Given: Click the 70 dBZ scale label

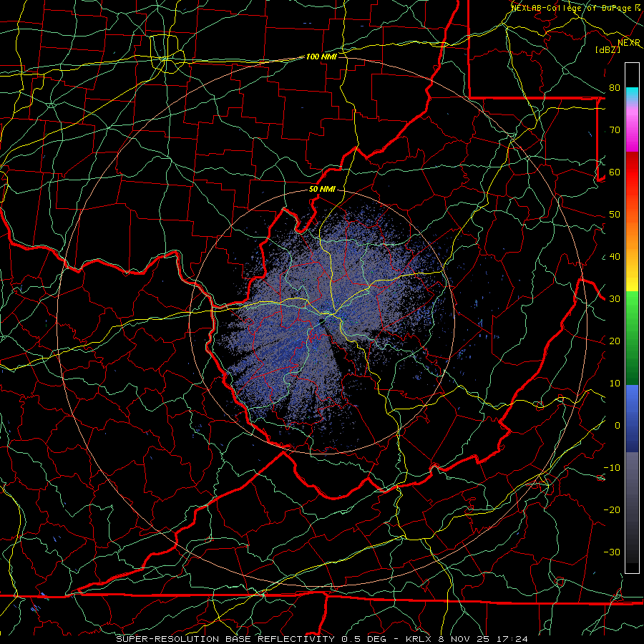Looking at the screenshot, I should (x=615, y=130).
